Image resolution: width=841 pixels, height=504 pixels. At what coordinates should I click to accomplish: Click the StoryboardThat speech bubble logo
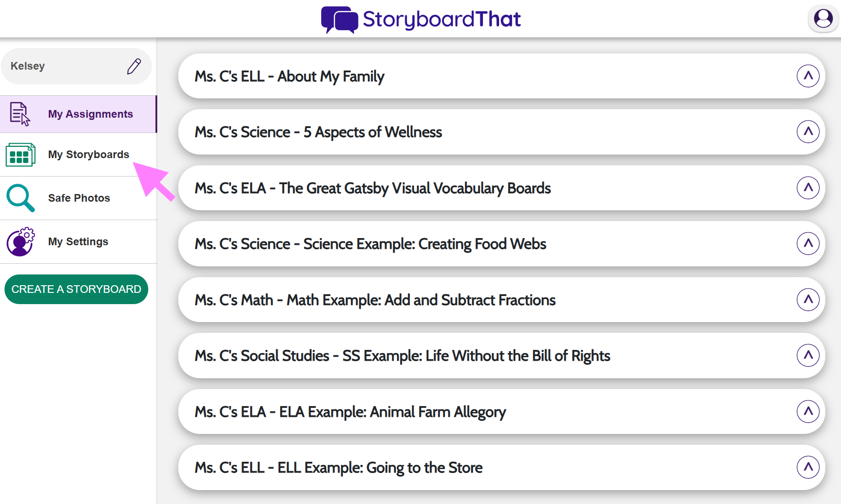[x=339, y=20]
